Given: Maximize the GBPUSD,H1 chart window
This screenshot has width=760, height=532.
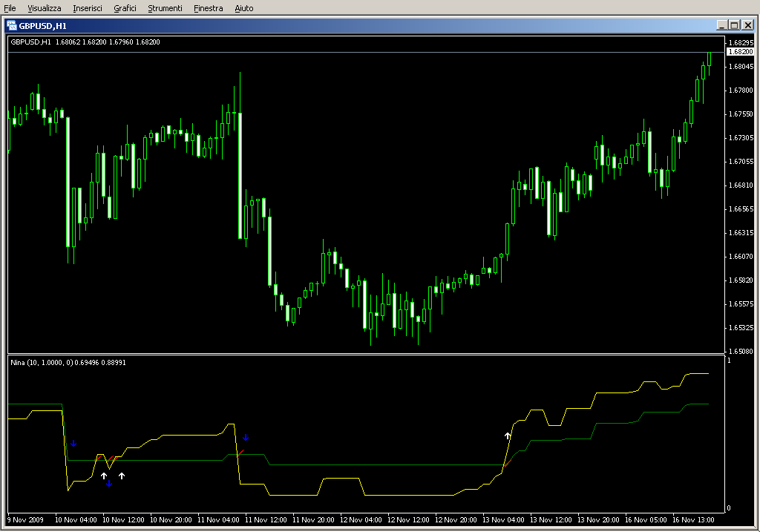Looking at the screenshot, I should (x=734, y=25).
